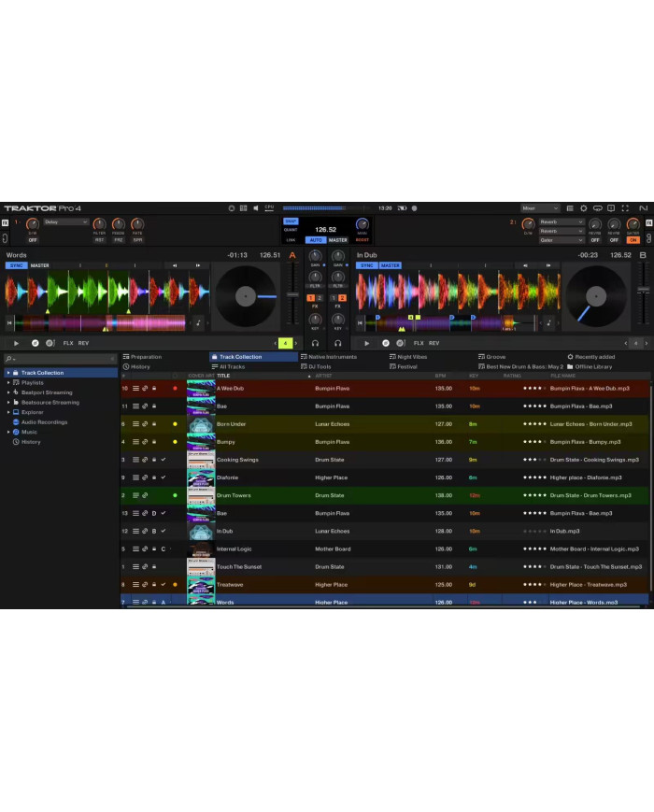Click the FX panel icon on right edge

click(x=648, y=222)
